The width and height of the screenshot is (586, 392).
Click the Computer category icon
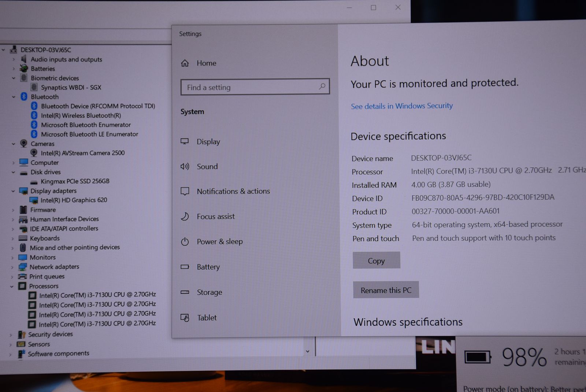tap(24, 162)
